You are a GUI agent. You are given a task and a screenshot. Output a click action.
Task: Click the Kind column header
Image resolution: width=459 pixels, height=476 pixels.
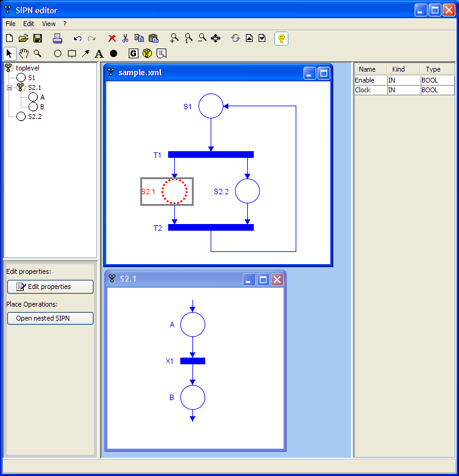398,69
